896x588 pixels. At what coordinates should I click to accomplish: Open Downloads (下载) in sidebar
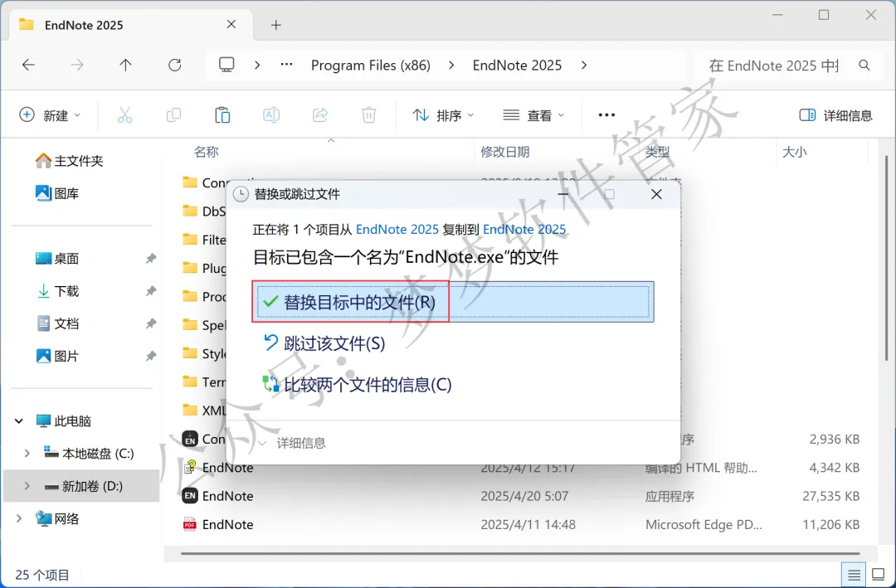57,291
